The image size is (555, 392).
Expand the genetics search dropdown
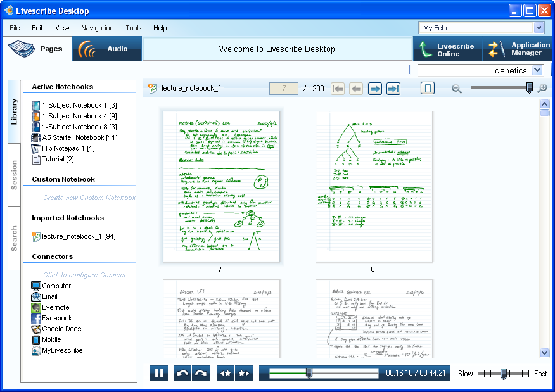coord(537,70)
